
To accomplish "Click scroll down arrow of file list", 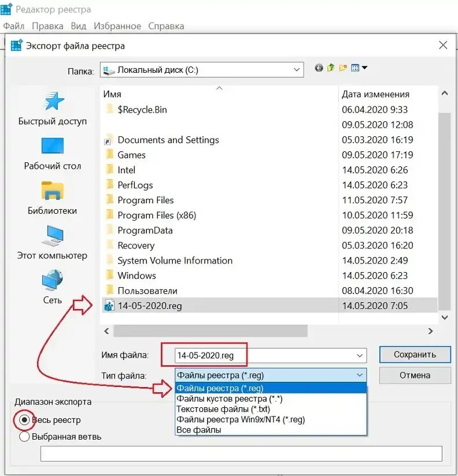I will point(445,318).
